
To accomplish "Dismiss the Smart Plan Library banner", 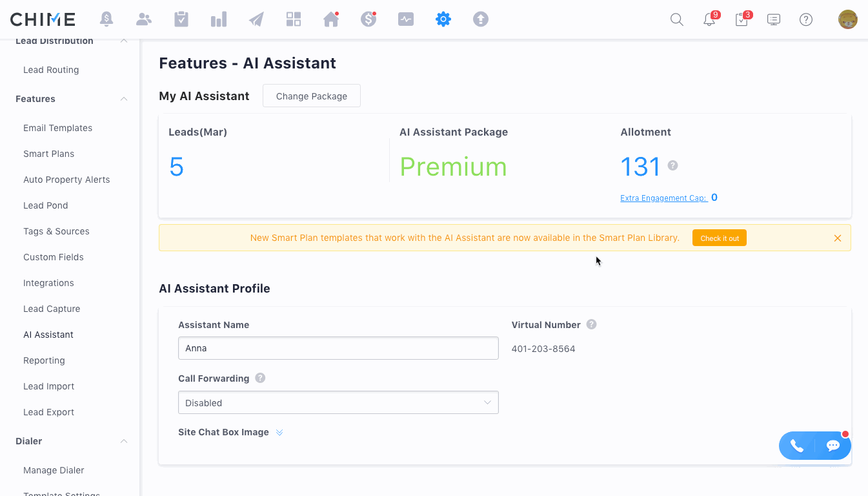I will pos(837,238).
